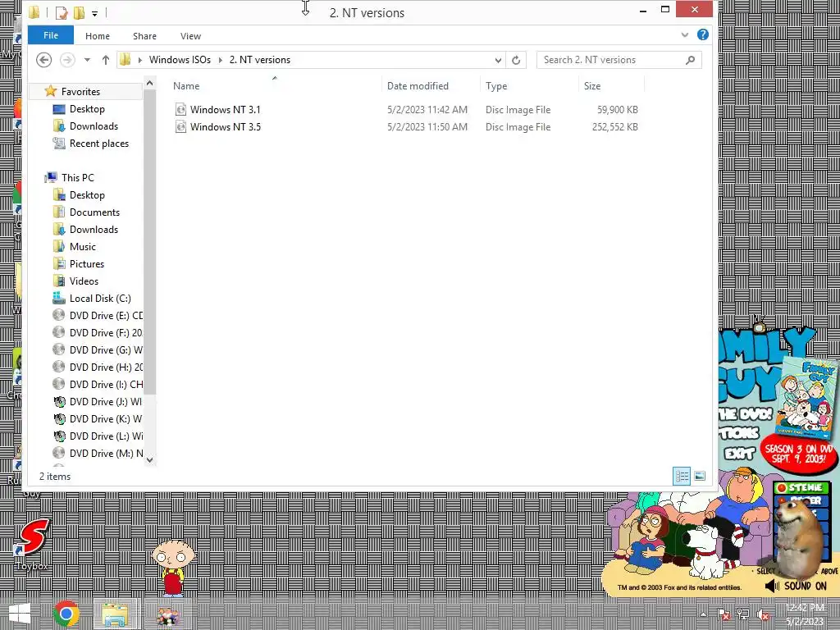Open Desktop under Favorites
The width and height of the screenshot is (840, 630).
click(87, 109)
